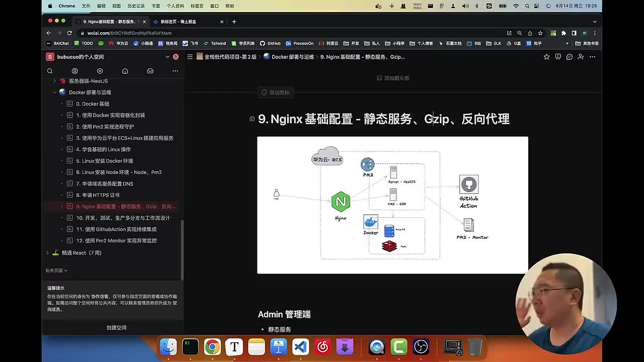Open the discussion bubble icon in header
This screenshot has width=644, height=362.
tap(570, 57)
